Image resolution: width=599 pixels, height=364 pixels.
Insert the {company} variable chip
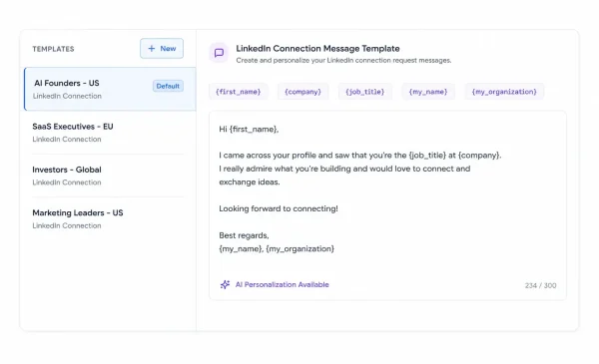coord(302,92)
